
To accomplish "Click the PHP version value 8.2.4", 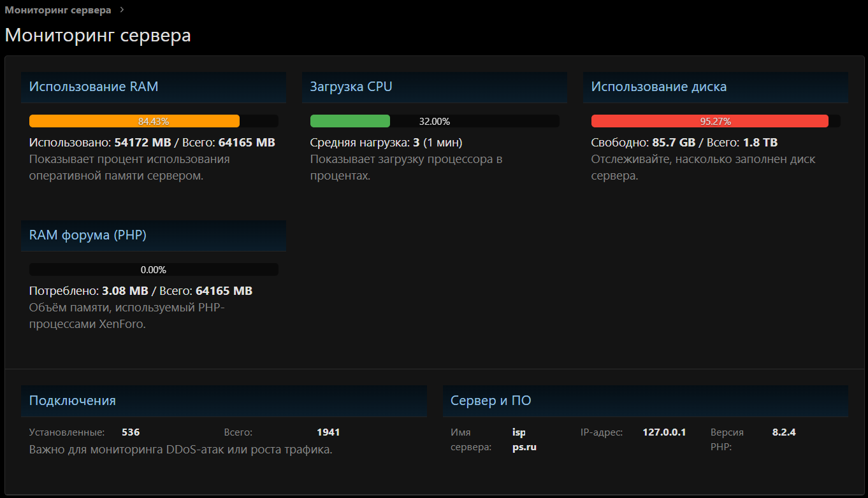I will (784, 432).
